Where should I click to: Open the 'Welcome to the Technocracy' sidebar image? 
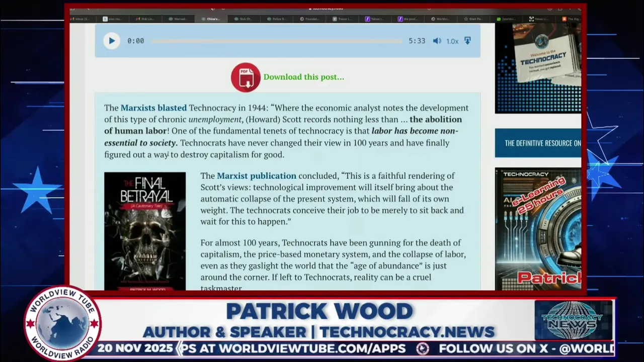pos(538,68)
